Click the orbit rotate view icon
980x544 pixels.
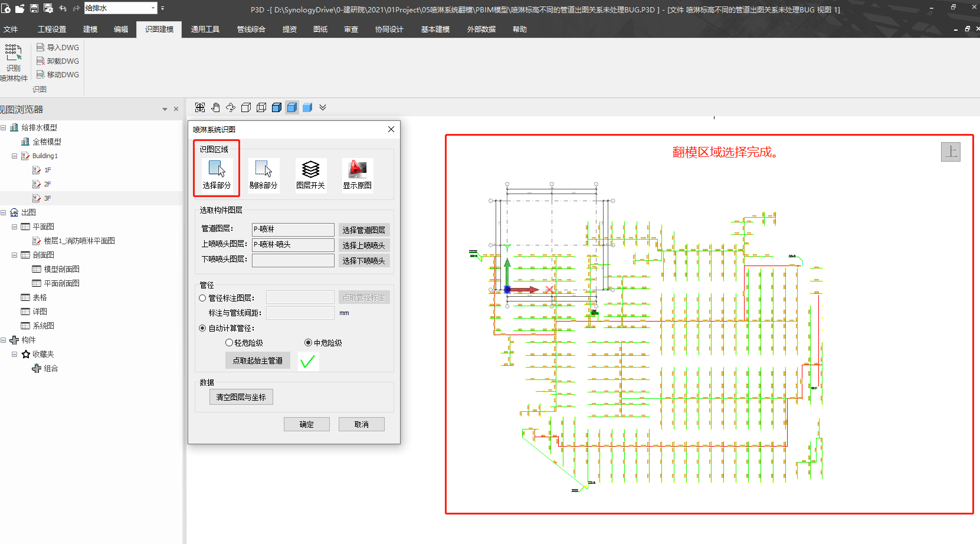(231, 107)
